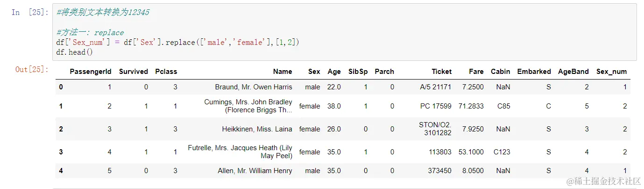Click the Ticket column header
The width and height of the screenshot is (644, 189).
click(441, 72)
